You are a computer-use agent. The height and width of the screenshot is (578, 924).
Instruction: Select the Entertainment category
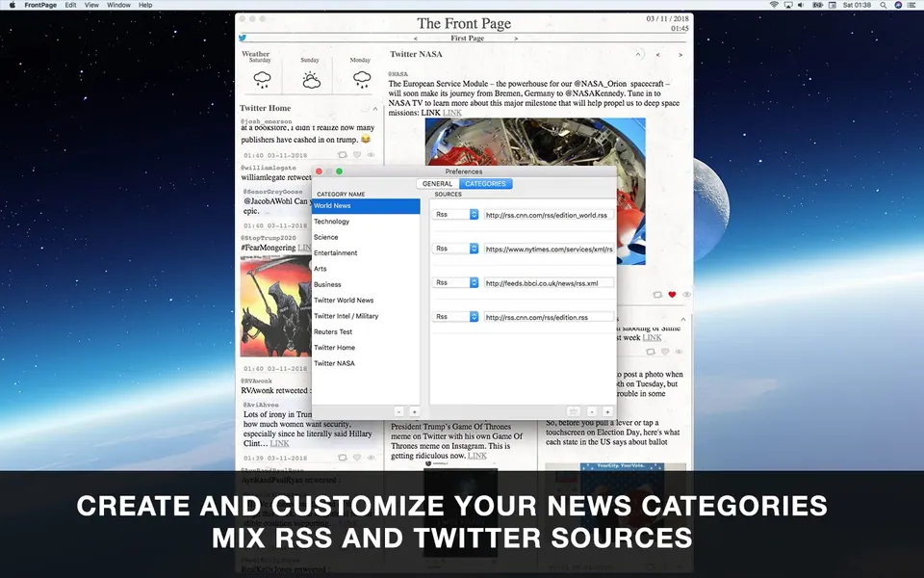pyautogui.click(x=366, y=253)
